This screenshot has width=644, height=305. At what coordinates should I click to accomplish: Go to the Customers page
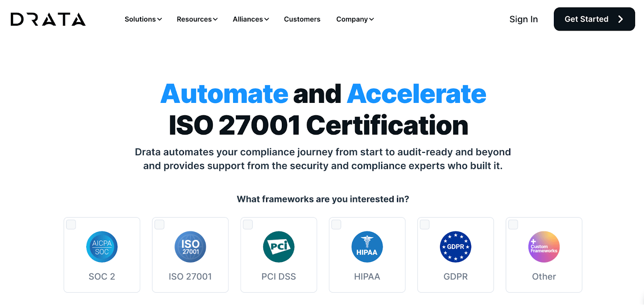[x=302, y=19]
